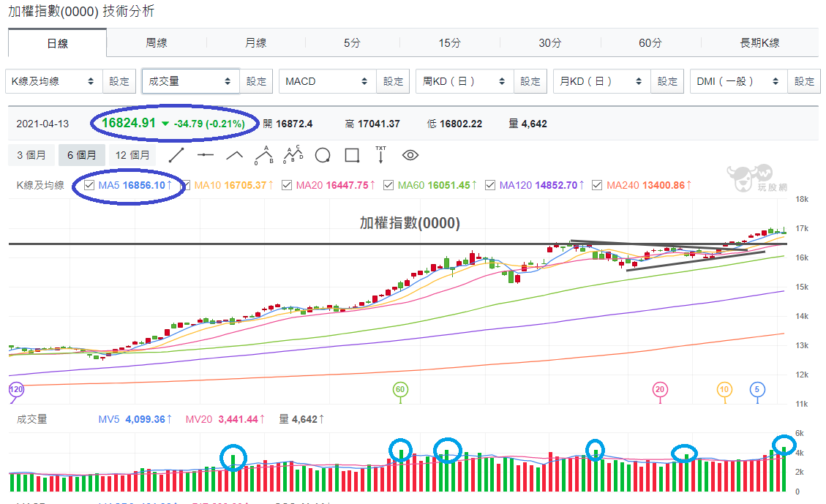Open the 月KD(日) indicator dropdown

click(601, 81)
